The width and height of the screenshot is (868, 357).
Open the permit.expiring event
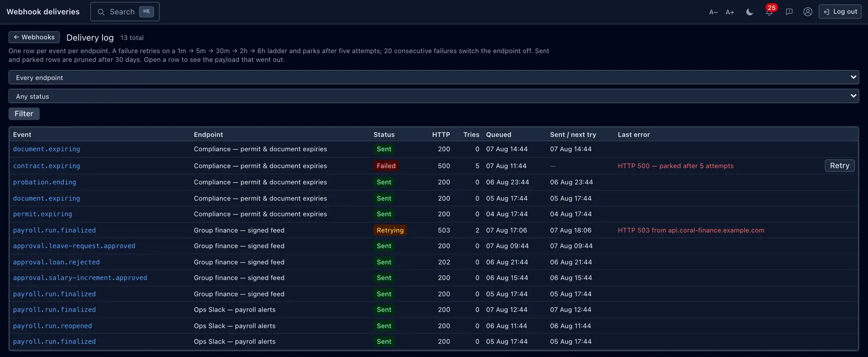(42, 214)
